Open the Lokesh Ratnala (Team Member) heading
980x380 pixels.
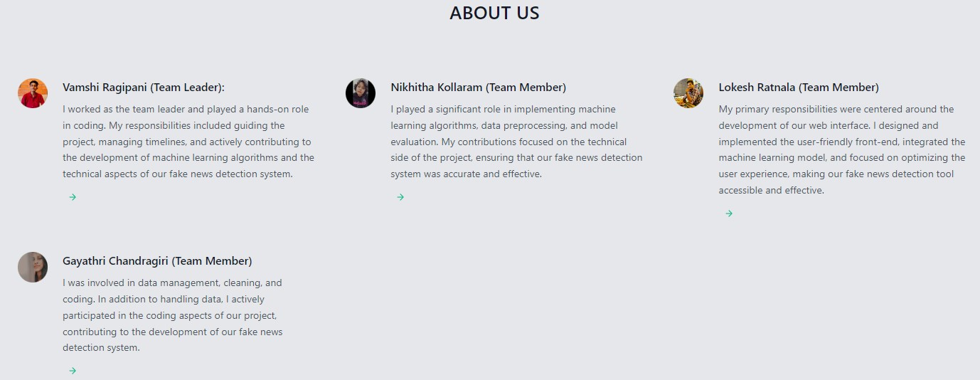[x=799, y=88]
